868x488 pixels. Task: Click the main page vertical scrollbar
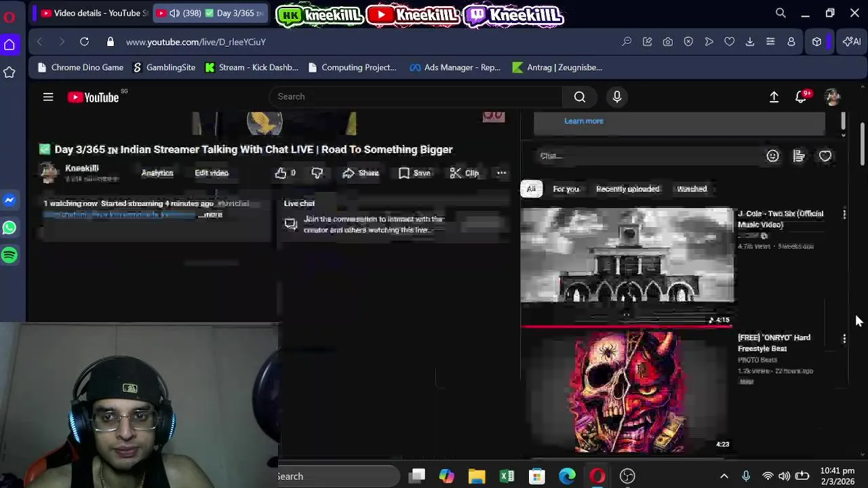863,144
